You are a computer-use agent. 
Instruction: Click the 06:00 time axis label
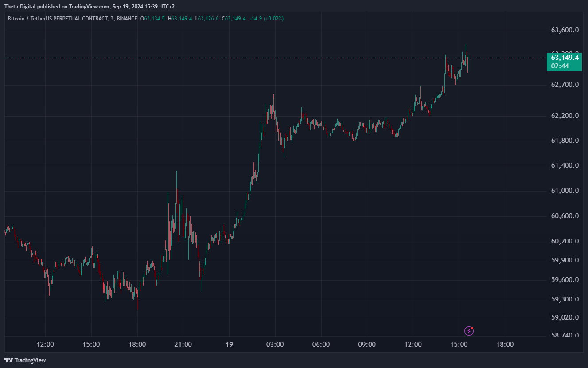(x=321, y=345)
